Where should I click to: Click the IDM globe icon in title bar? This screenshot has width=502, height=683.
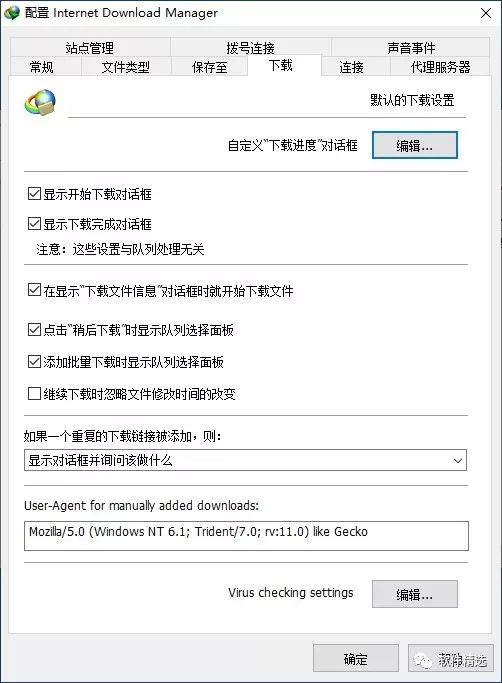point(12,13)
